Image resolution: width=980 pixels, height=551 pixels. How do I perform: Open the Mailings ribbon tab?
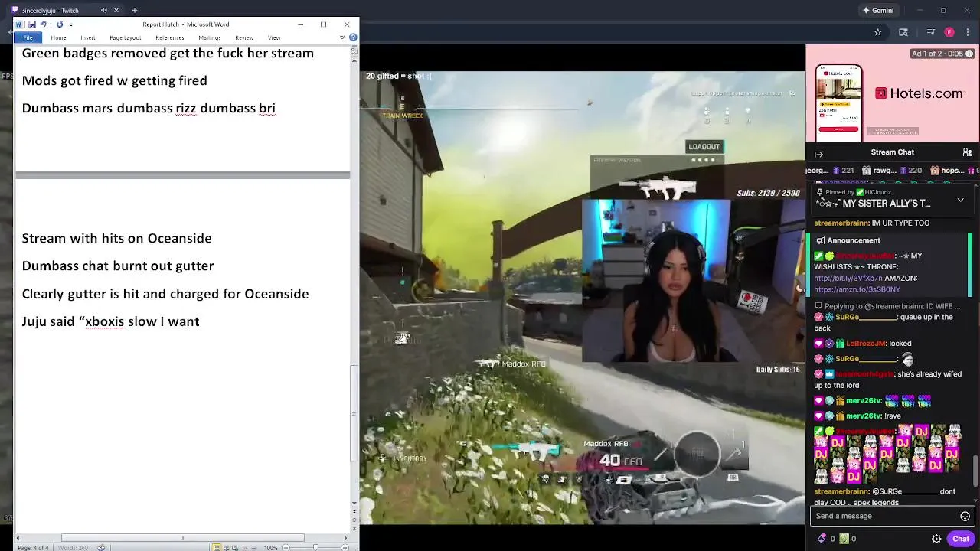pos(209,37)
